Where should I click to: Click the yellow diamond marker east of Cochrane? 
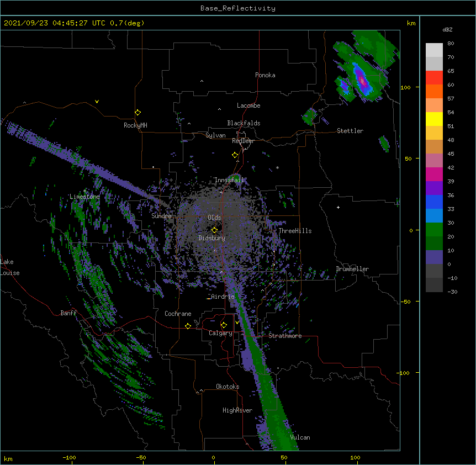coord(188,326)
